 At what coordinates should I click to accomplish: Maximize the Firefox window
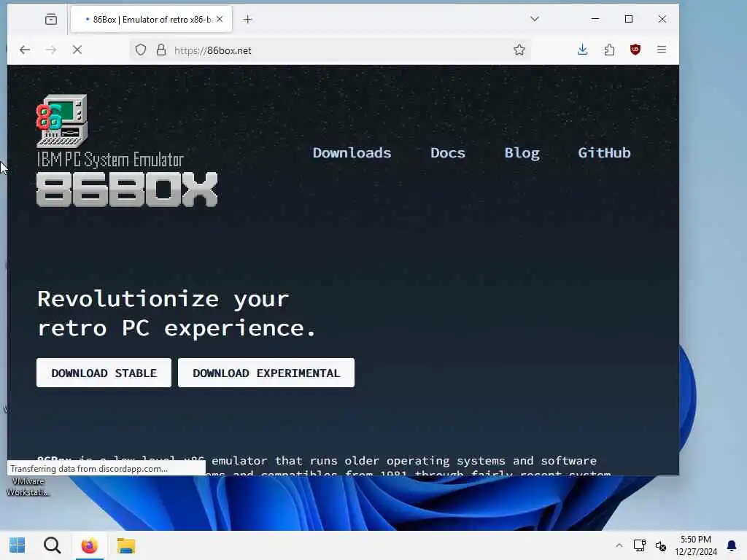point(629,19)
